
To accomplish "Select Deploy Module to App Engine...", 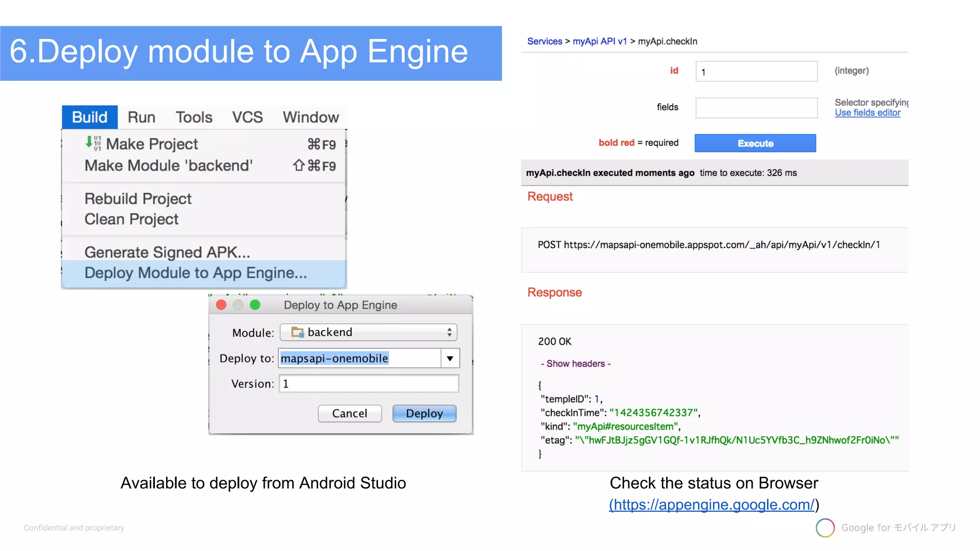I will pos(204,273).
